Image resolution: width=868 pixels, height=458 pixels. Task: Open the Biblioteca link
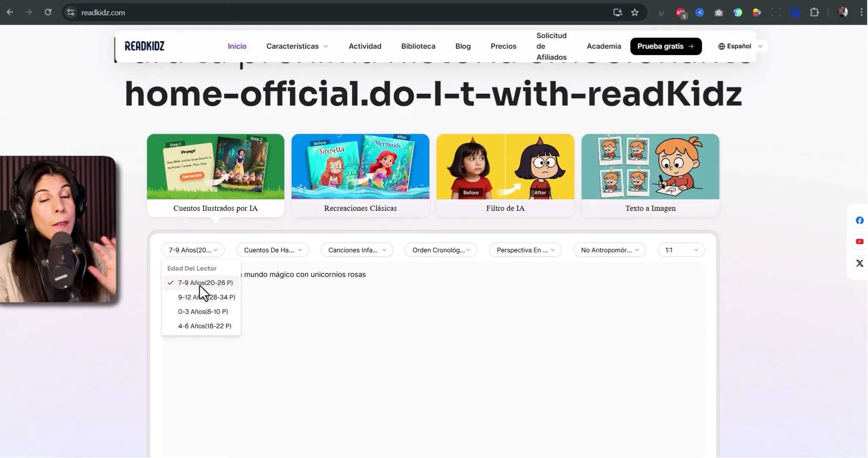[418, 46]
